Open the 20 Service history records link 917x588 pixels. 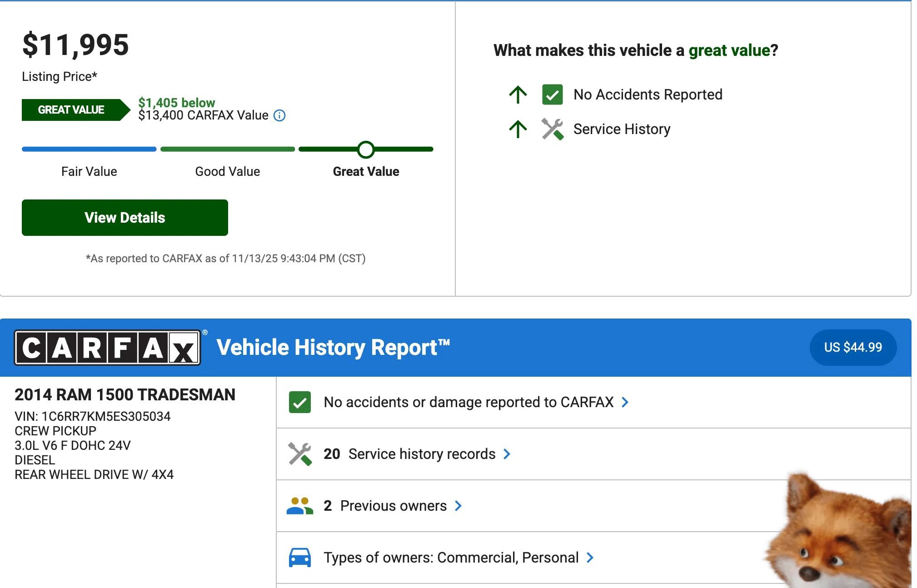tap(409, 454)
